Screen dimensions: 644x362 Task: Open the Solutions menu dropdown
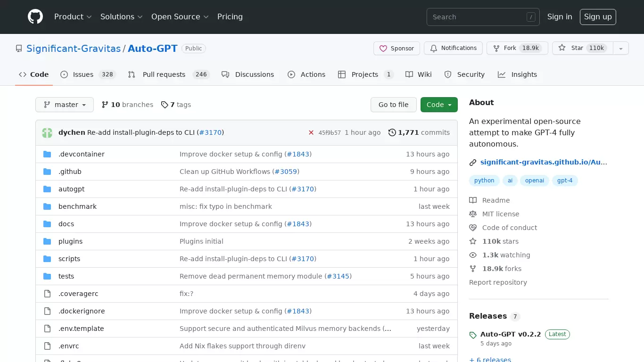(121, 16)
